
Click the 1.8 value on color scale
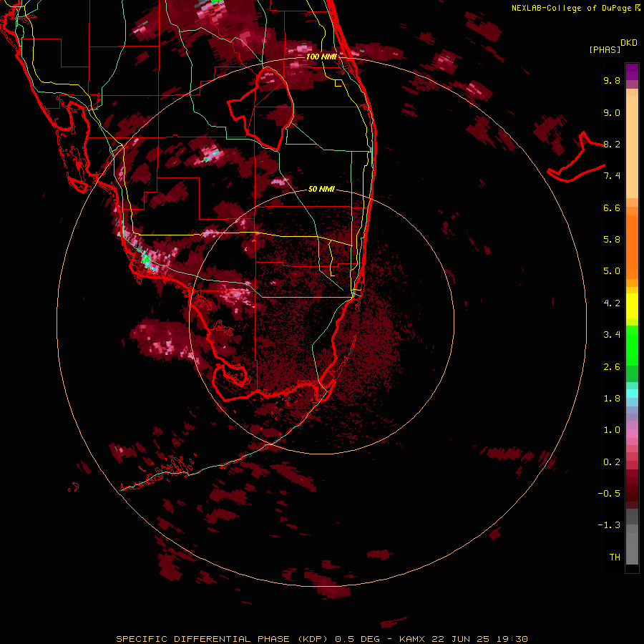[x=612, y=399]
